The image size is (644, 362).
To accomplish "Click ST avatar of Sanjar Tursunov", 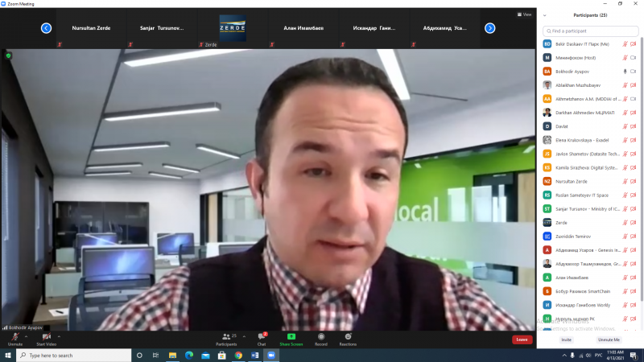I will click(547, 209).
